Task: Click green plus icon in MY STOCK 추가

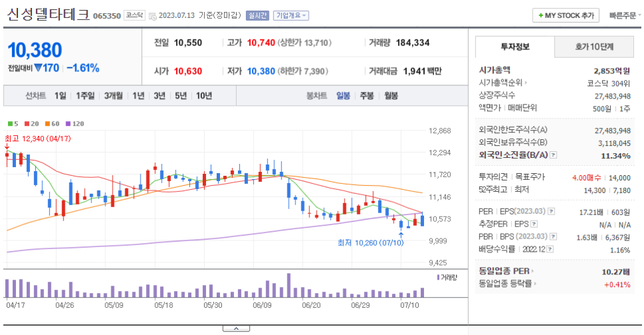Action: [x=541, y=15]
